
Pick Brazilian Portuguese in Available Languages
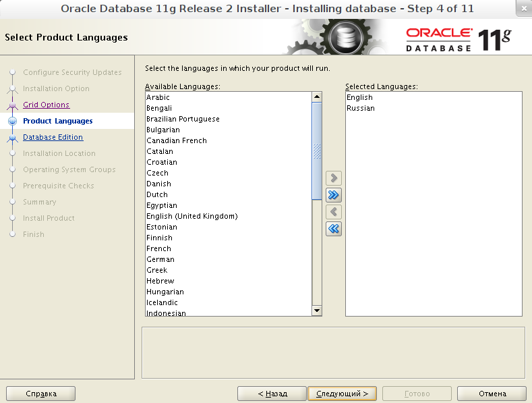click(x=183, y=119)
